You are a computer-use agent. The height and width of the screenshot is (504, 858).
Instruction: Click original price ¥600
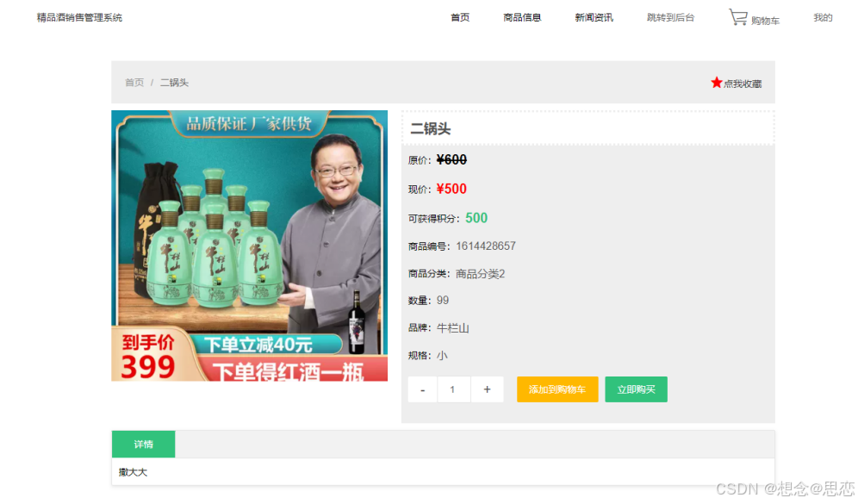451,159
